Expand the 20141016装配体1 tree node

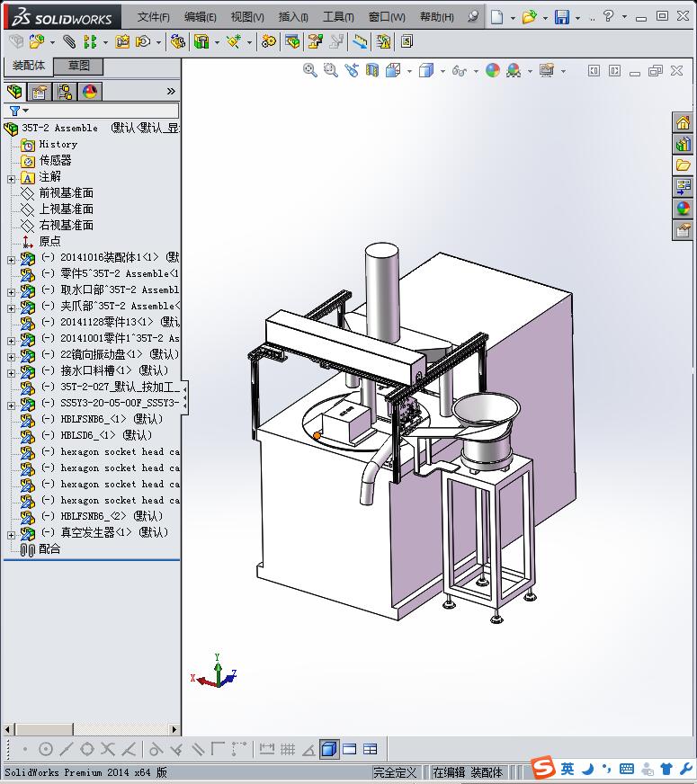pyautogui.click(x=11, y=260)
